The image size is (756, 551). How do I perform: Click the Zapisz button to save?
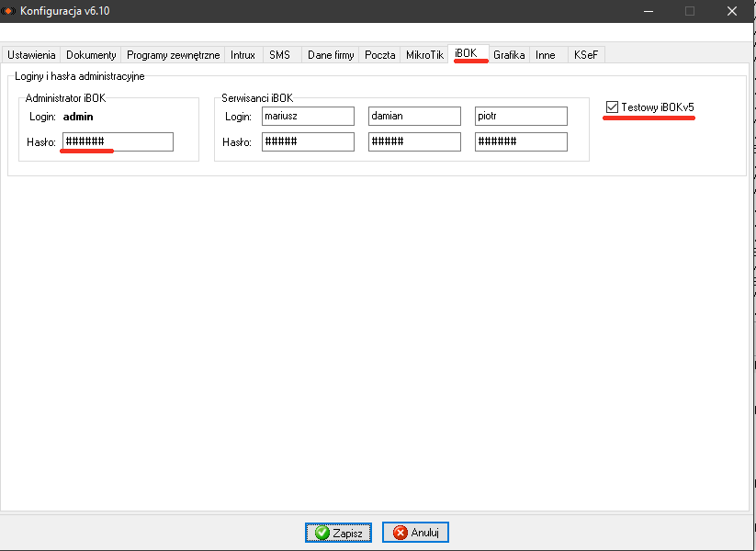coord(338,533)
